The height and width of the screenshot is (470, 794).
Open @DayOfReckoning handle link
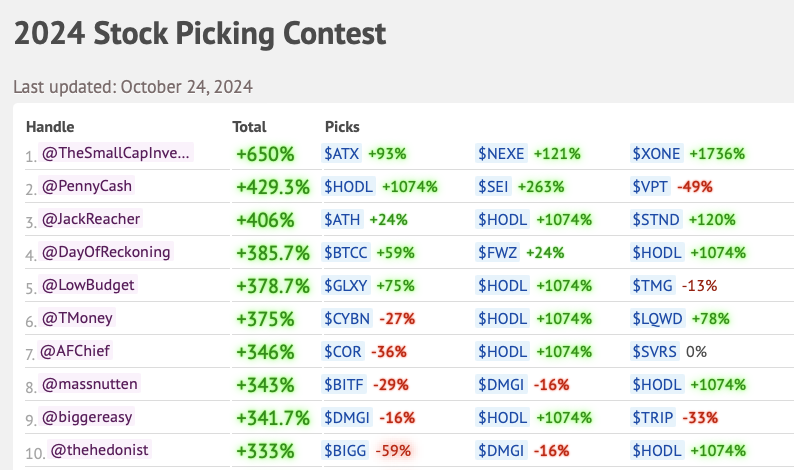point(106,252)
